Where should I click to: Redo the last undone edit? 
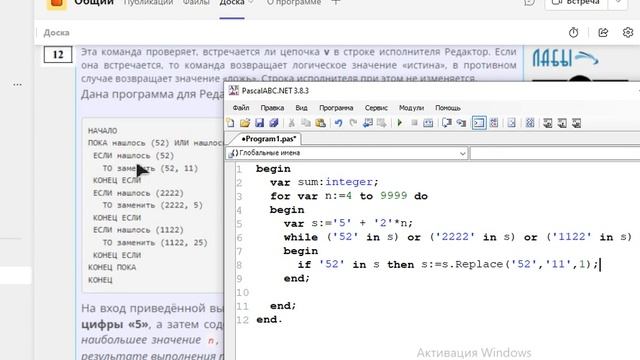(353, 123)
